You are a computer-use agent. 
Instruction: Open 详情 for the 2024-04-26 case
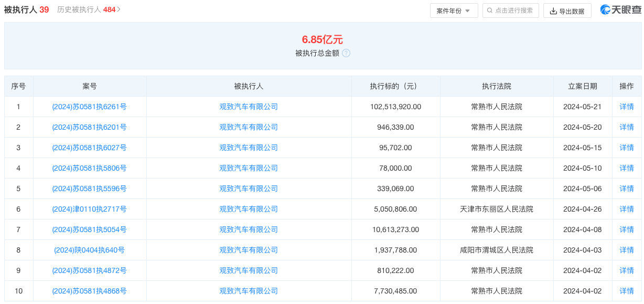point(627,209)
